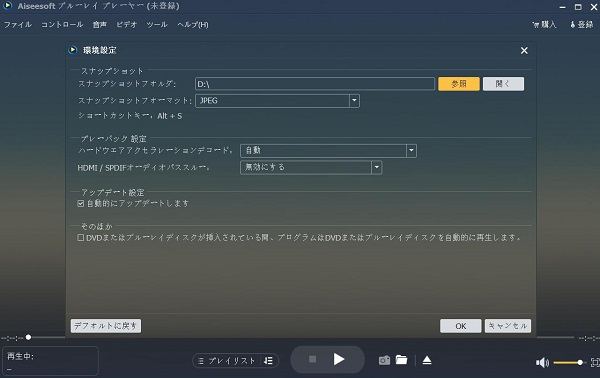The image size is (600, 378).
Task: Minimize the Aiseesoft player window
Action: pyautogui.click(x=562, y=7)
